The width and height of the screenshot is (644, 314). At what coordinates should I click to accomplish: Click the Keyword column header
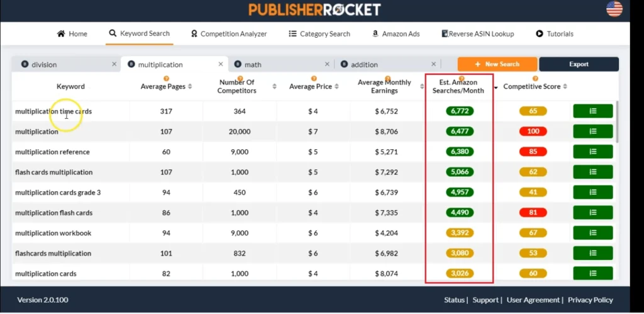point(70,87)
